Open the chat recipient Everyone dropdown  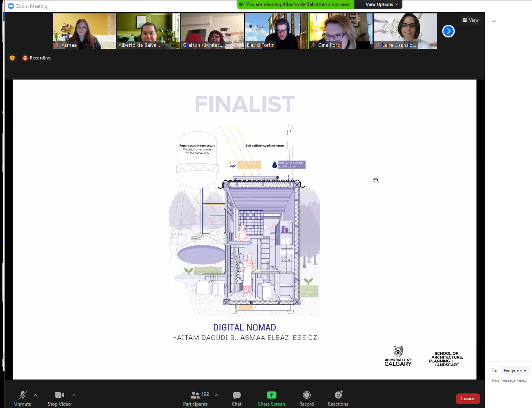515,371
